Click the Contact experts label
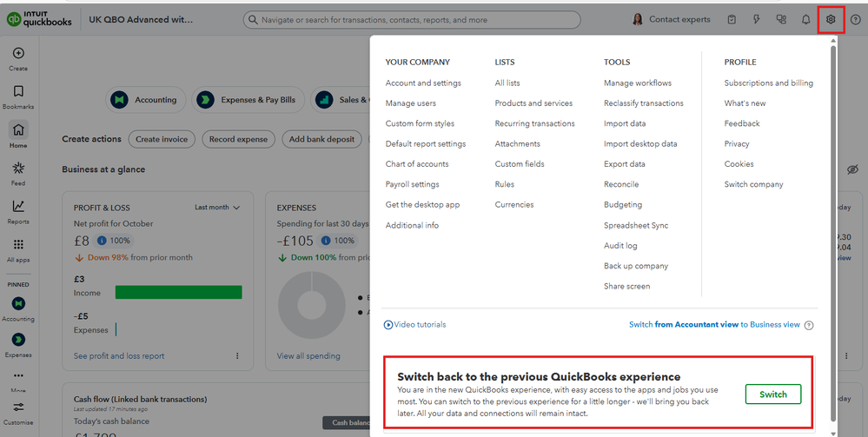The width and height of the screenshot is (868, 437). tap(679, 19)
